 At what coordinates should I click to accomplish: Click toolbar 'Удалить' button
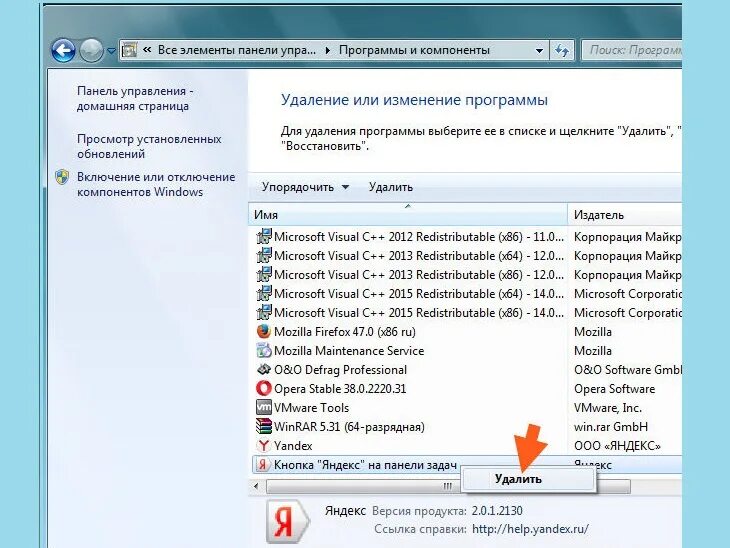pos(391,187)
